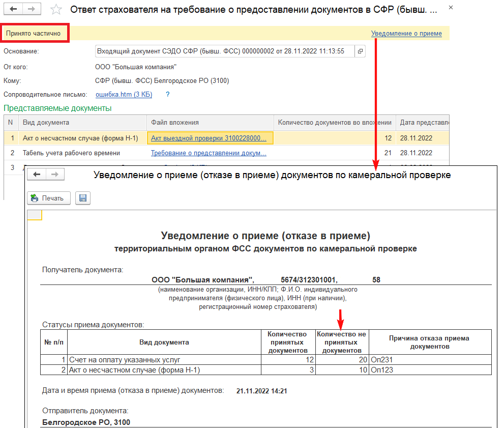Image resolution: width=504 pixels, height=428 pixels.
Task: Navigate forward in the Уведомление window
Action: pos(55,174)
